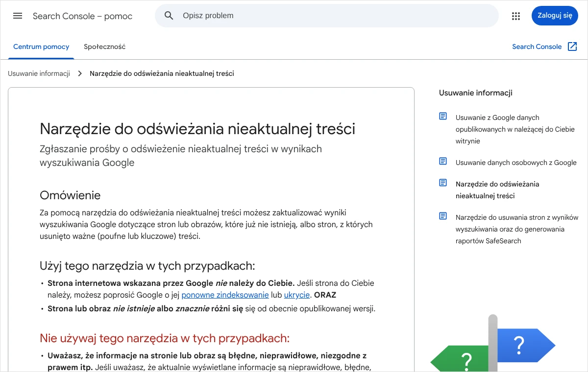This screenshot has height=372, width=588.
Task: Click the sidebar heading Usuwanie informacji
Action: pos(476,93)
